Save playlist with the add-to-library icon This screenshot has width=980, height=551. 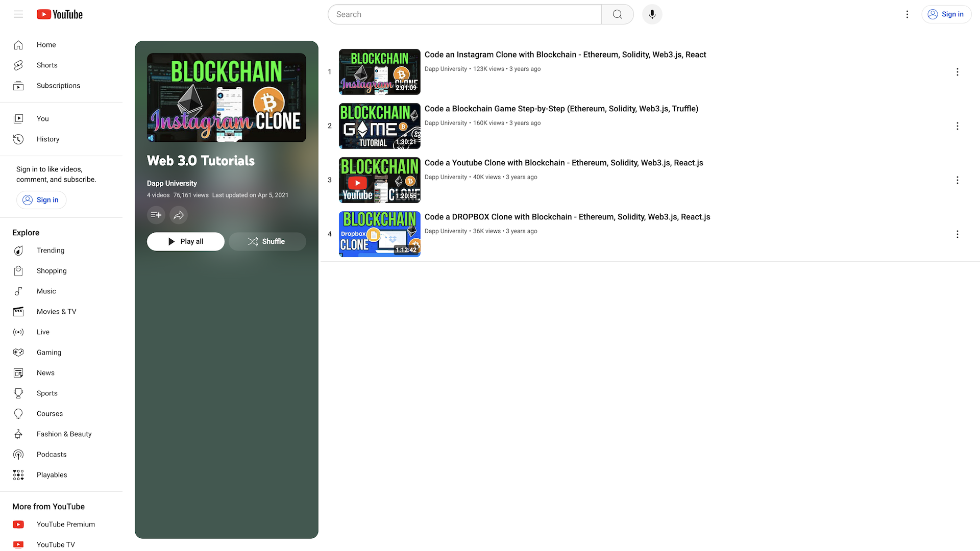(x=156, y=215)
